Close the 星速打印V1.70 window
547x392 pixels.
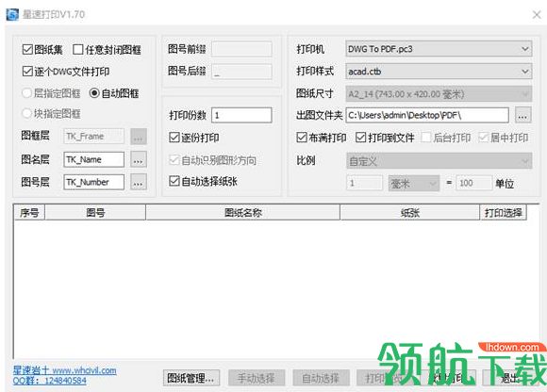pyautogui.click(x=537, y=14)
